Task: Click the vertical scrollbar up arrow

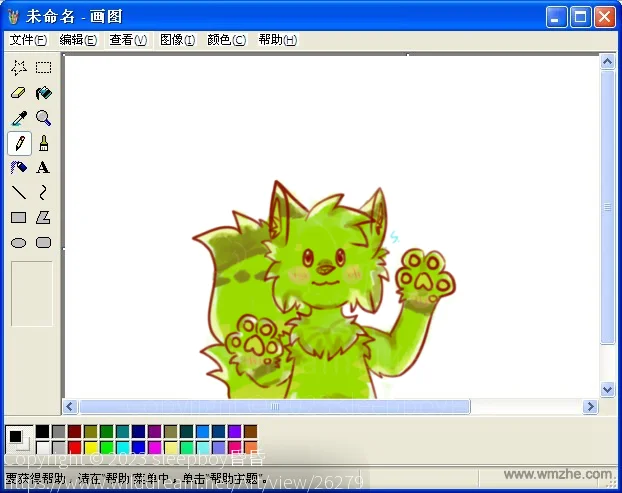Action: (x=607, y=62)
